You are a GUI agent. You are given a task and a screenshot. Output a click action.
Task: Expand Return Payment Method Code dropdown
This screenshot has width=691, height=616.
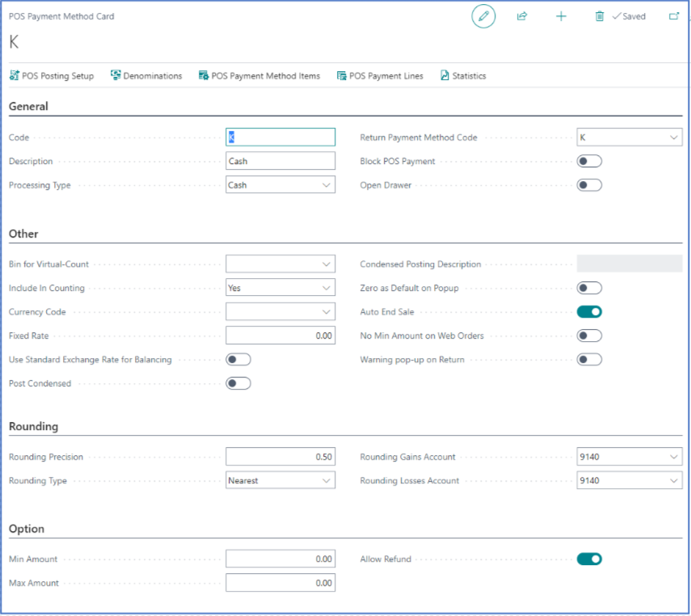click(674, 137)
